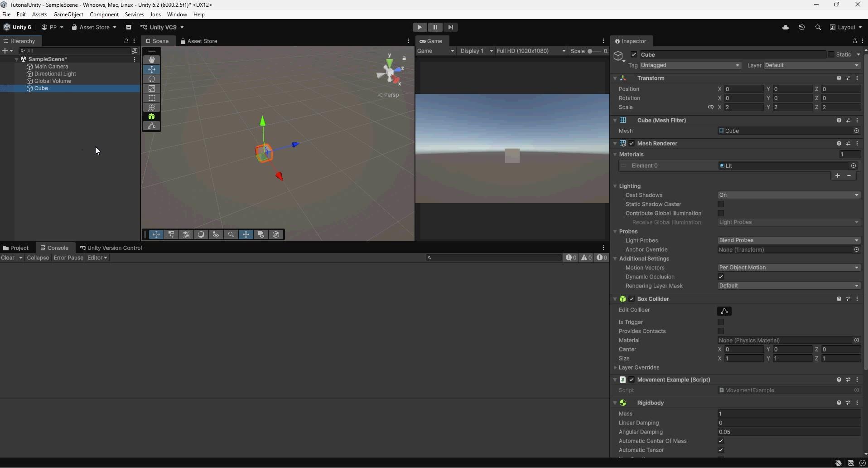Image resolution: width=868 pixels, height=468 pixels.
Task: Select the combined Transform tool in Scene
Action: tap(152, 107)
